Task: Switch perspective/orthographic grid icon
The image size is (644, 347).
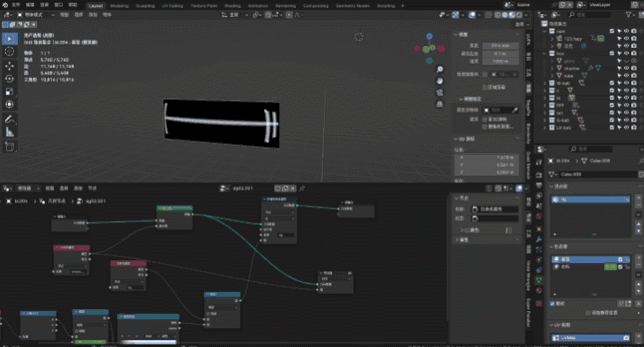Action: pyautogui.click(x=440, y=104)
